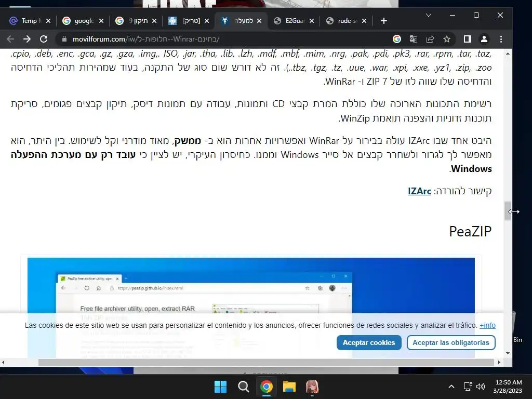The image size is (532, 399).
Task: Open Google icon in address bar
Action: (396, 39)
